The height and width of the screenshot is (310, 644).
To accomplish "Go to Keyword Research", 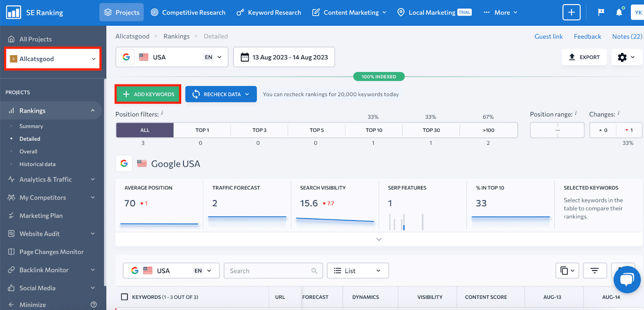I will click(268, 12).
